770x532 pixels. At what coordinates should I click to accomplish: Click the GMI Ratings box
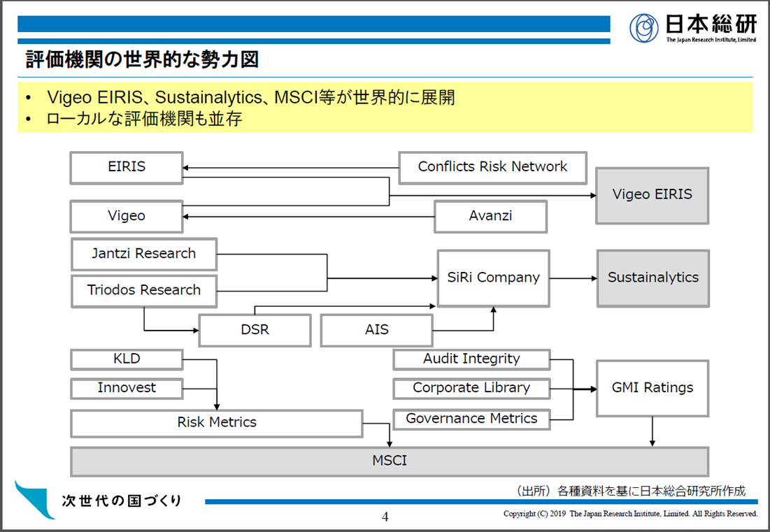click(x=652, y=388)
